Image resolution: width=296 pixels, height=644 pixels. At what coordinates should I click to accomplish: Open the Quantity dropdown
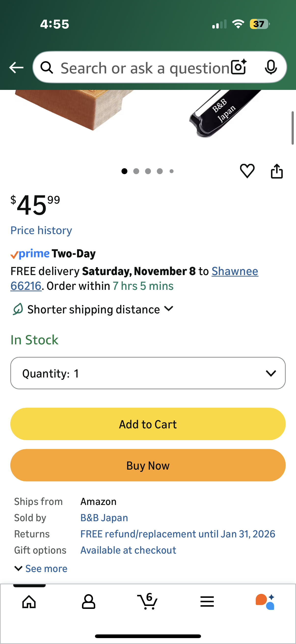pos(148,373)
